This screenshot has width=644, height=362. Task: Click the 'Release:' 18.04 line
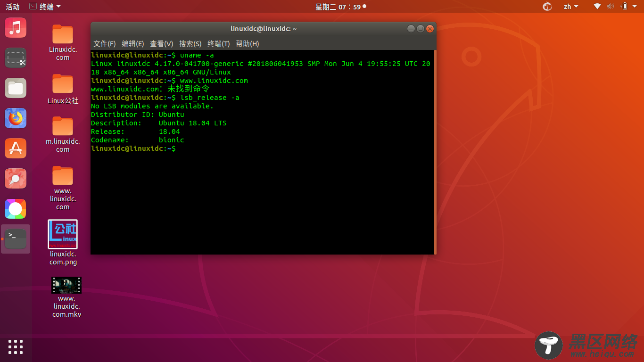(136, 132)
